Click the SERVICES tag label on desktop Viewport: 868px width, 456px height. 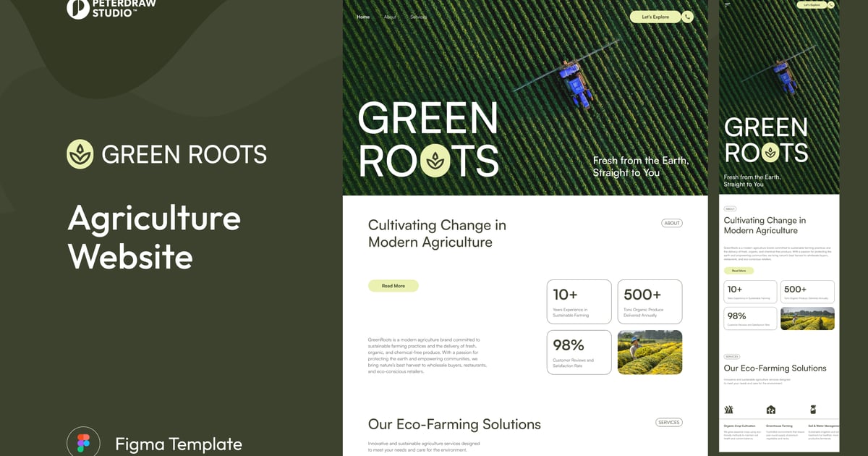(669, 422)
